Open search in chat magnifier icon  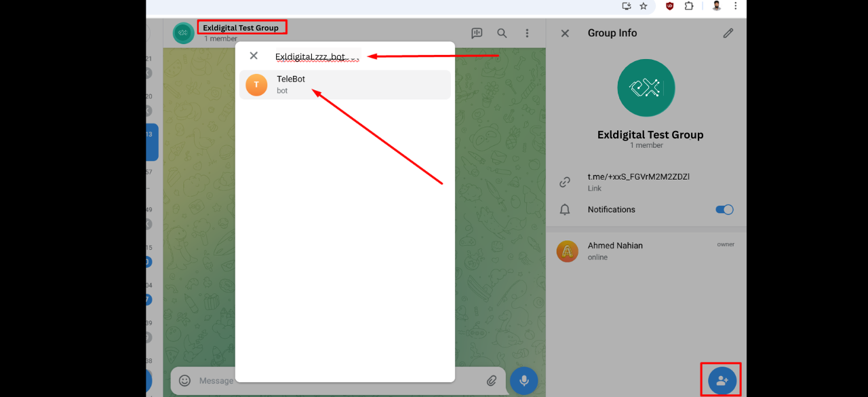pyautogui.click(x=502, y=33)
